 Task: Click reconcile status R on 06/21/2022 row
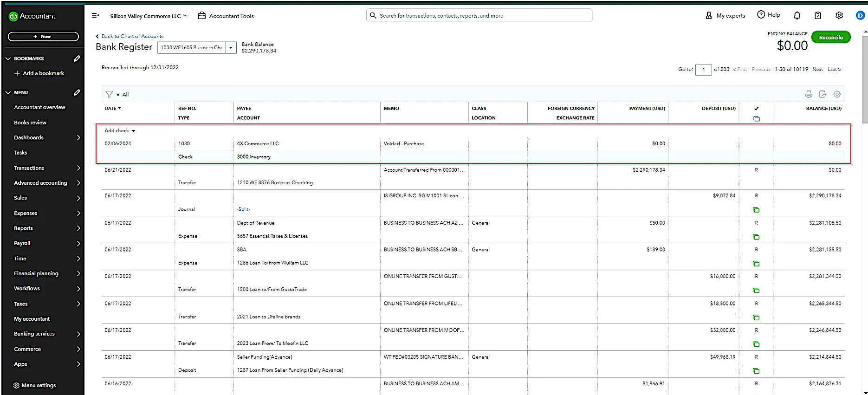(x=756, y=170)
